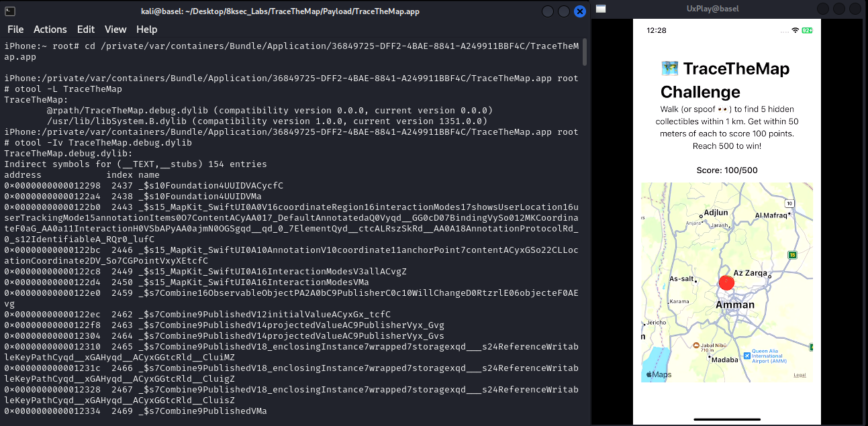The height and width of the screenshot is (426, 868).
Task: Click the '@rpath/TraceTheMap.debug.dylib' line
Action: (x=270, y=111)
